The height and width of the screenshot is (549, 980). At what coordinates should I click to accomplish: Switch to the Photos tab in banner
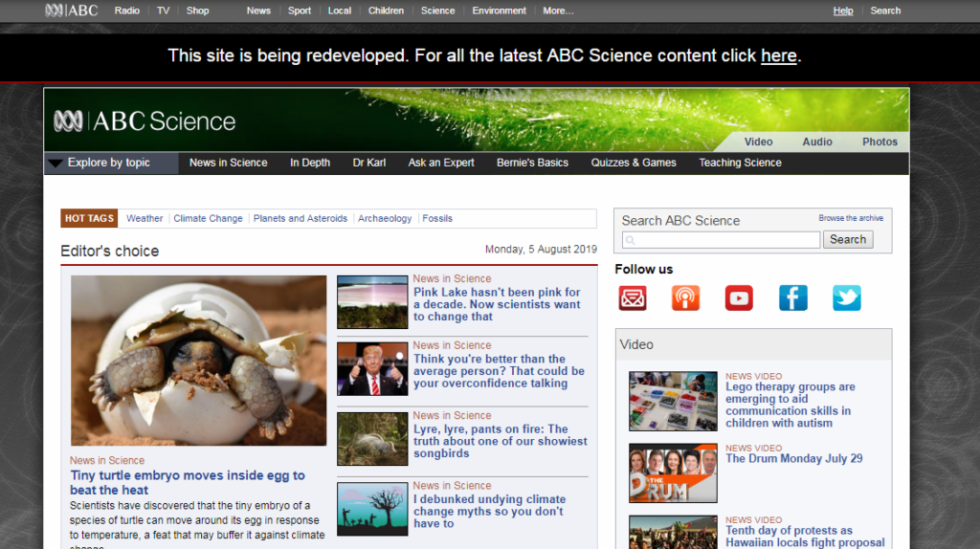[880, 142]
